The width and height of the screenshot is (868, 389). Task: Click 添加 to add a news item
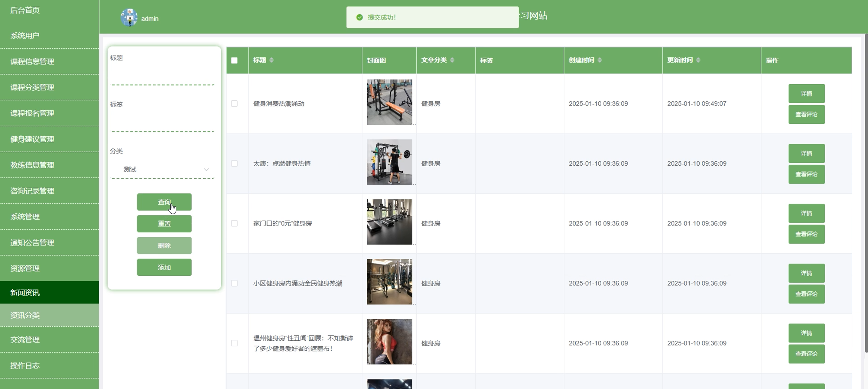click(x=164, y=267)
